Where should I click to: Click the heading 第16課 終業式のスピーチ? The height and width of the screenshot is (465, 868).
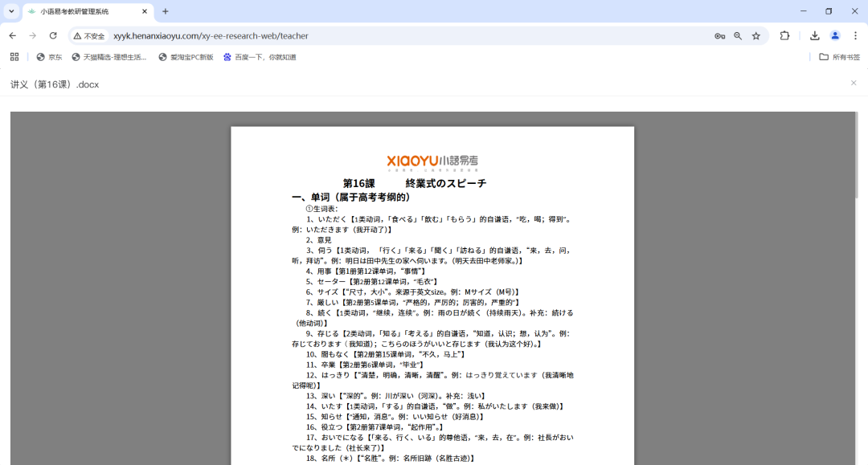[414, 184]
